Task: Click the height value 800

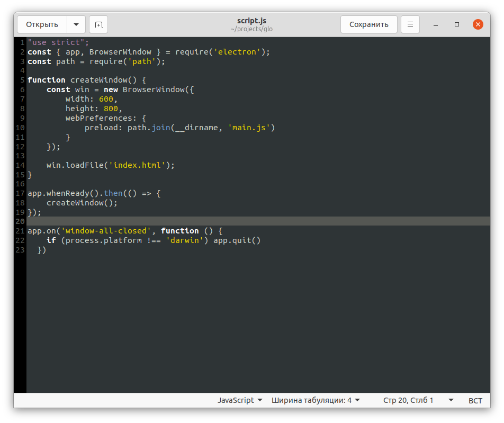Action: point(111,109)
